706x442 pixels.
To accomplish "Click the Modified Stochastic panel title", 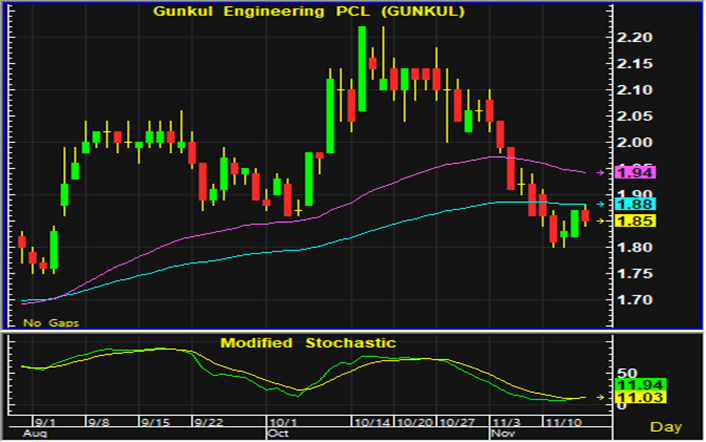I will pyautogui.click(x=308, y=343).
